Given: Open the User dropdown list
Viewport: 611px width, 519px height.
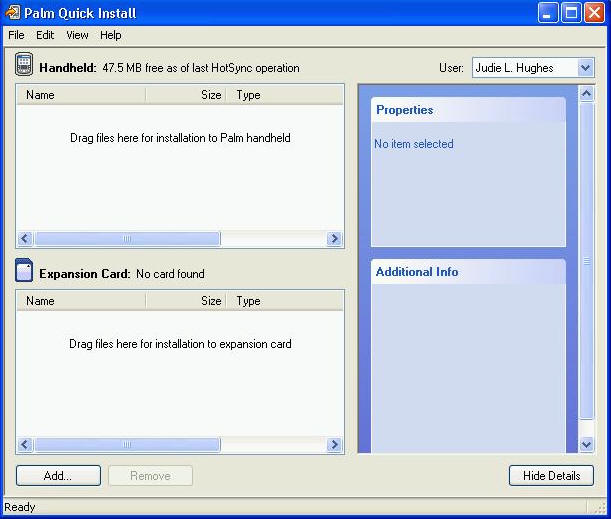Looking at the screenshot, I should point(585,68).
